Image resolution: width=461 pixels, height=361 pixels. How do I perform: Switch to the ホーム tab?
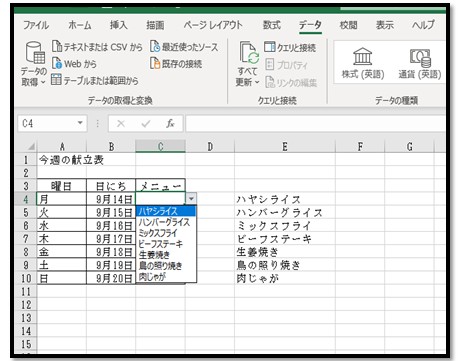click(80, 25)
